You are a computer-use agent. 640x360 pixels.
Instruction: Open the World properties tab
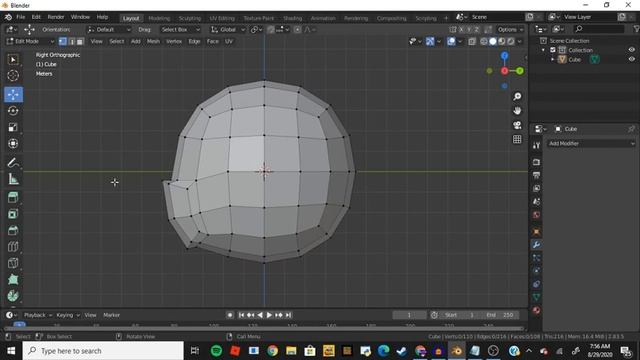(536, 215)
